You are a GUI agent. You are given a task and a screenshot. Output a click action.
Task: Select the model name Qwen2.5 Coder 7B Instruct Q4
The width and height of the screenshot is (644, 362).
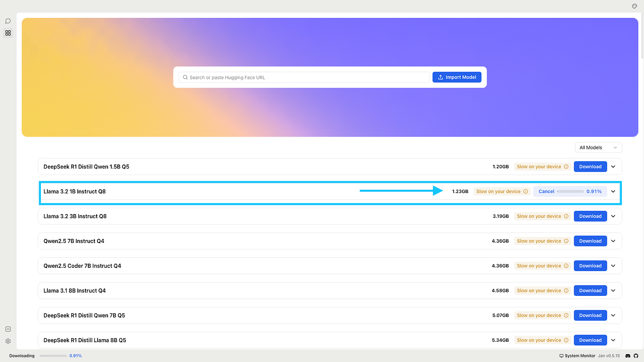[x=82, y=266]
